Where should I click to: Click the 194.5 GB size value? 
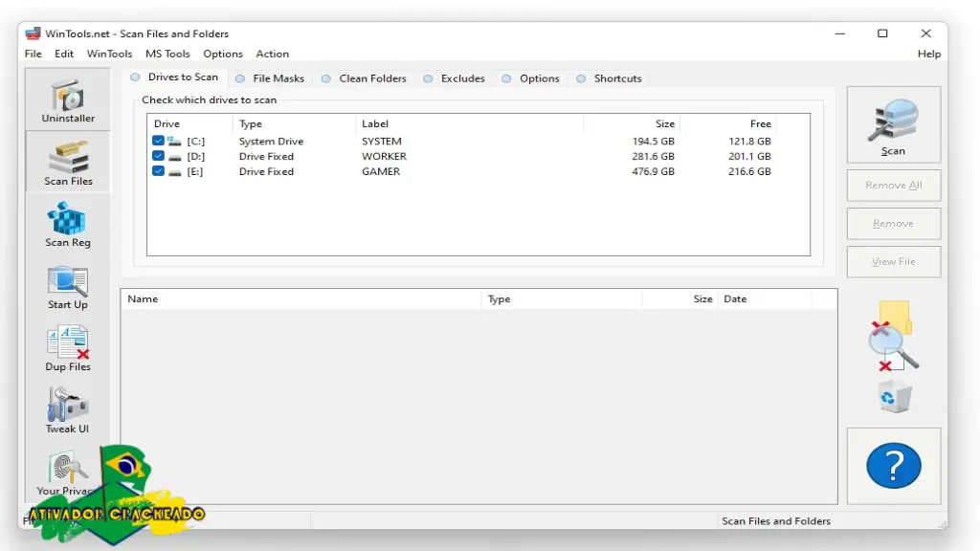(653, 142)
